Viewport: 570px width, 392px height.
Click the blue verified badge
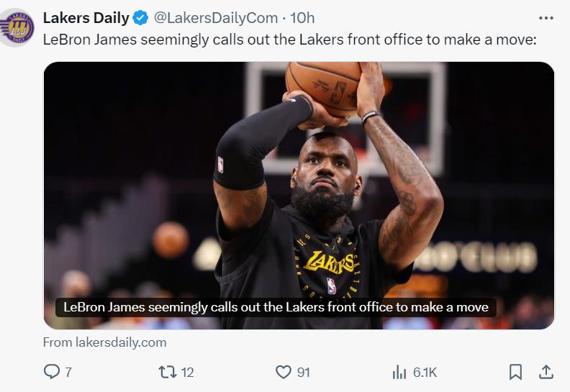pyautogui.click(x=141, y=18)
